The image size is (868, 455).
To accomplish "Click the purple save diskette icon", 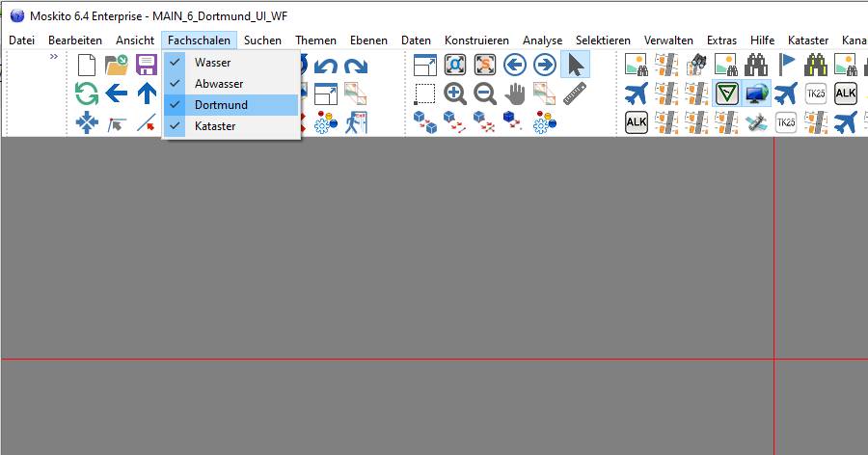I will point(147,66).
